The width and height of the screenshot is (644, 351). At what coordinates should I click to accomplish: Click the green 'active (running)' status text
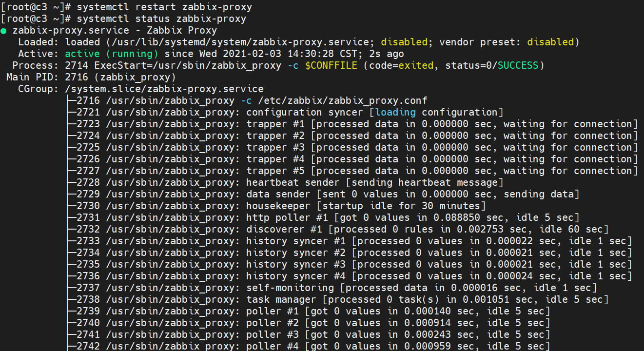pyautogui.click(x=112, y=54)
